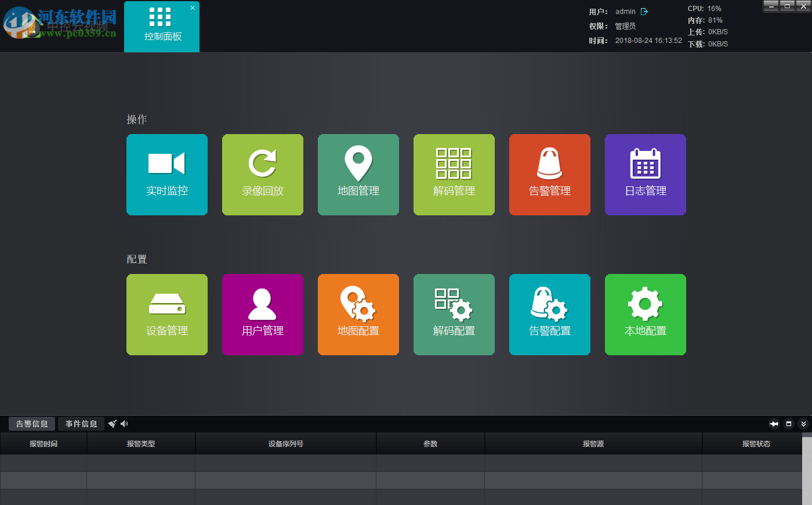Open the 解码管理 decode management tile
Image resolution: width=812 pixels, height=505 pixels.
coord(454,175)
